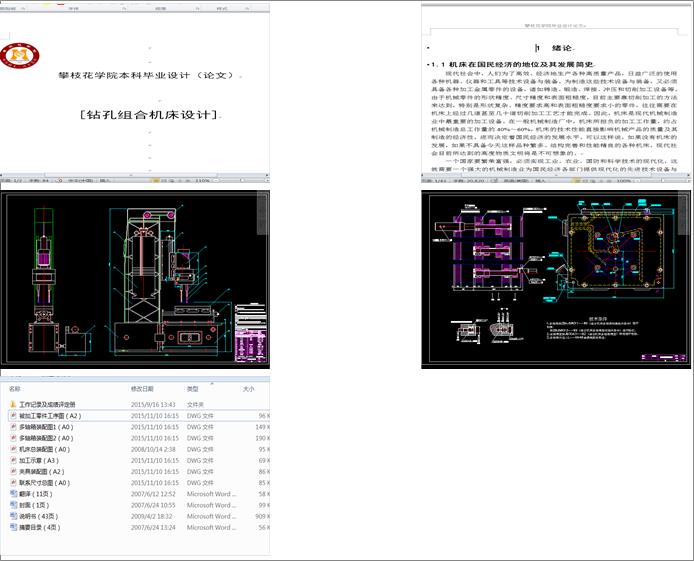The width and height of the screenshot is (694, 561).
Task: Select file 摘要目录 (4页)
Action: pyautogui.click(x=39, y=527)
